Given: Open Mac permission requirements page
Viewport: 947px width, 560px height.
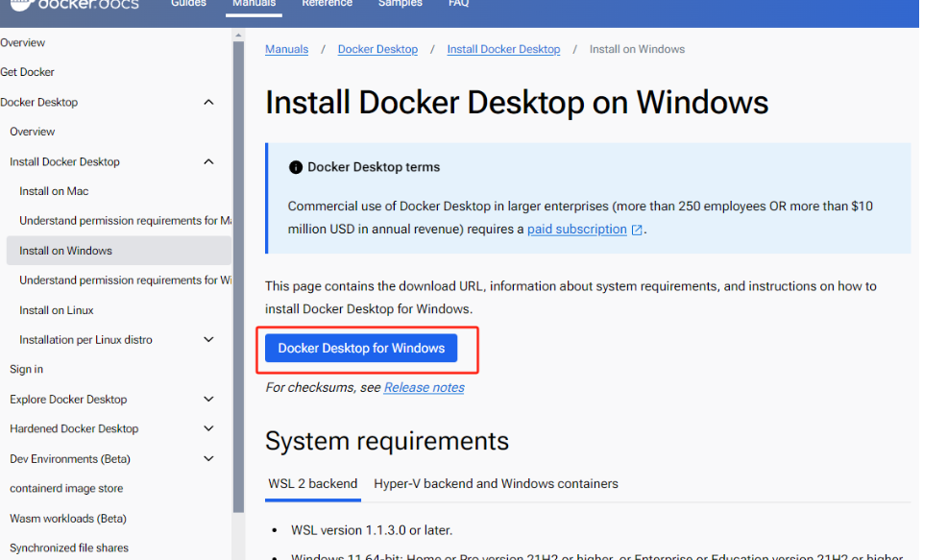Looking at the screenshot, I should (x=125, y=221).
